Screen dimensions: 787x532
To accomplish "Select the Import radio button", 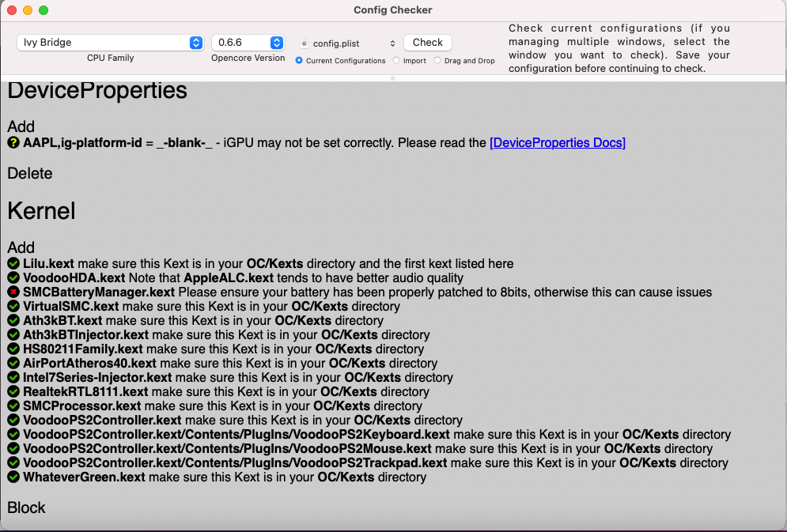I will tap(396, 60).
